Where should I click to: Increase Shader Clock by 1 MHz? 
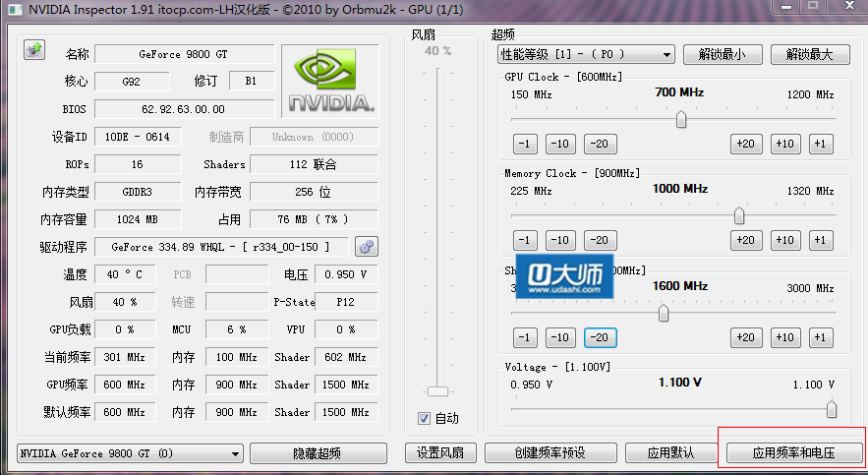(x=821, y=337)
